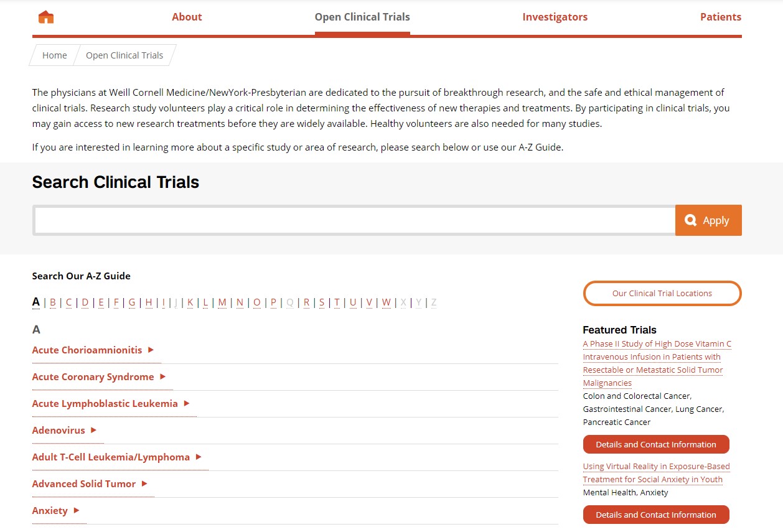Image resolution: width=783 pixels, height=532 pixels.
Task: Expand the Adult T-Cell Leukemia/Lymphoma entry
Action: 117,457
